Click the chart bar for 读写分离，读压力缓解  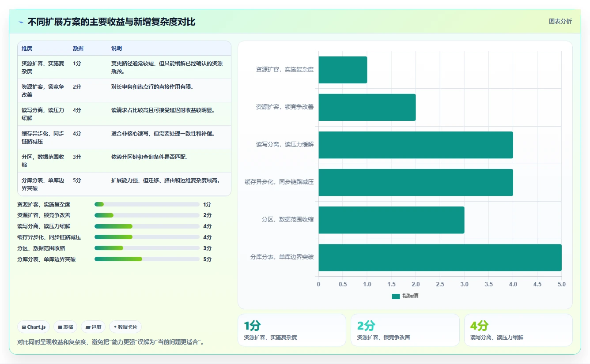coord(416,145)
